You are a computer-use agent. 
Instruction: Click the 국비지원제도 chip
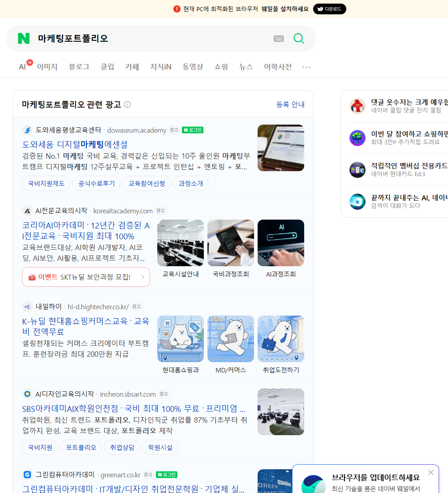click(x=46, y=183)
